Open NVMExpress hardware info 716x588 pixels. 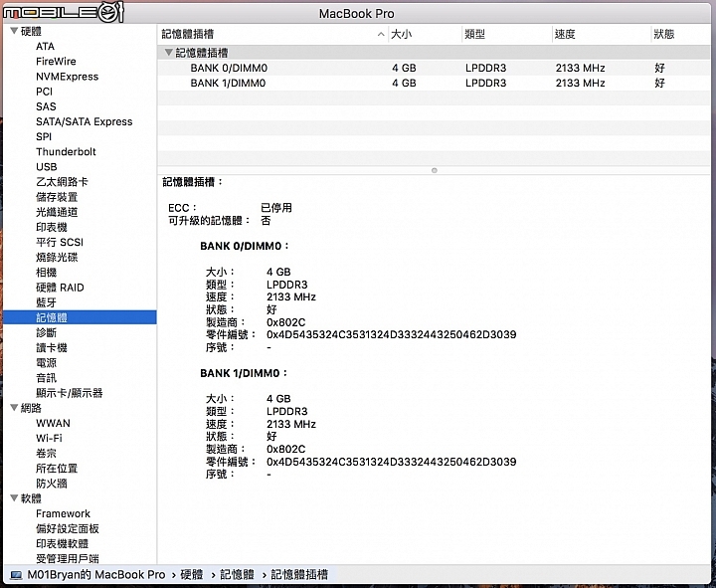click(x=68, y=77)
